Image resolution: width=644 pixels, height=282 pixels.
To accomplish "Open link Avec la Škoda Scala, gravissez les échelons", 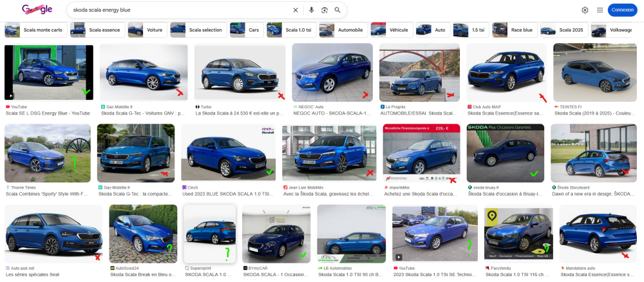I will (329, 194).
